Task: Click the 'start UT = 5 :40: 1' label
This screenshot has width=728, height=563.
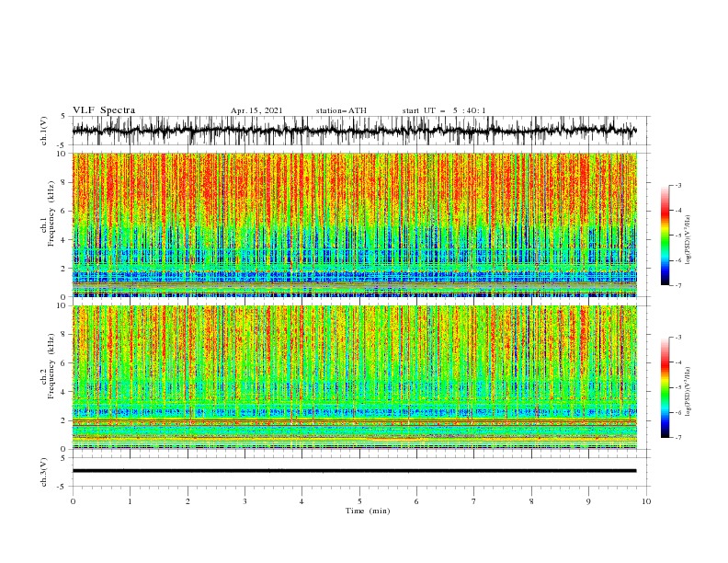Action: (444, 110)
